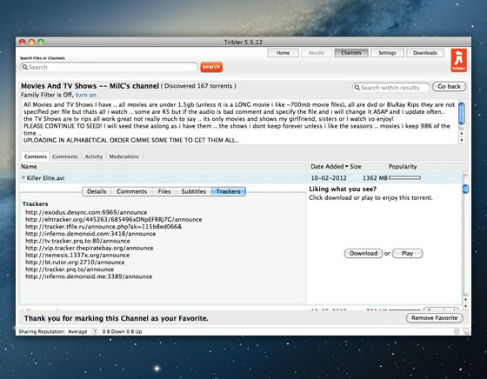
Task: Show torrent Subtitles tab
Action: 193,191
